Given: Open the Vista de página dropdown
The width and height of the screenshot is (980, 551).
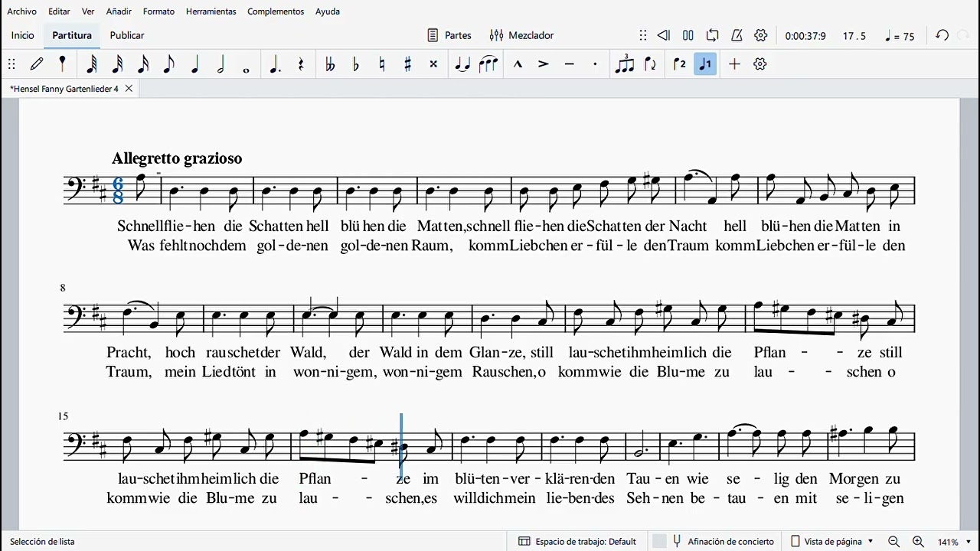Looking at the screenshot, I should [x=831, y=541].
